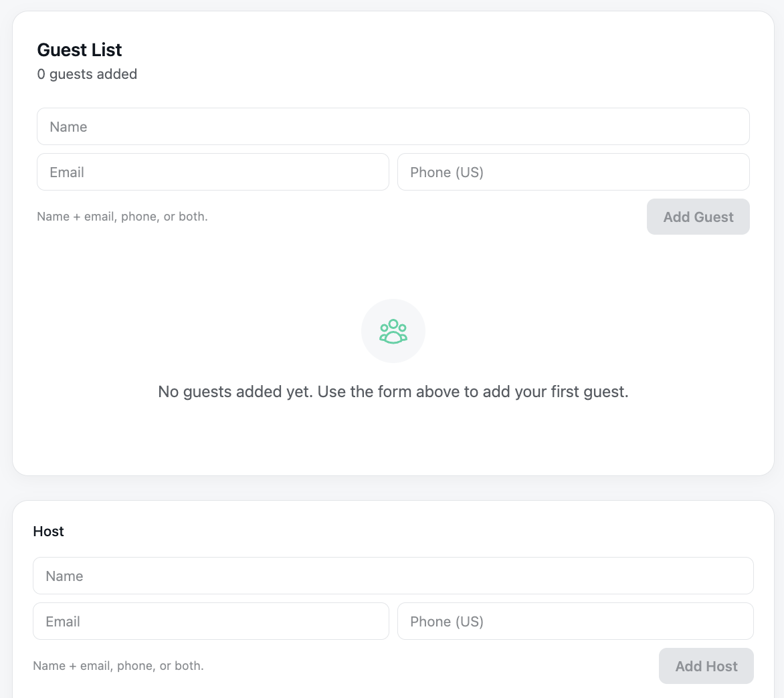The image size is (784, 698).
Task: Click blank area left of the Add Host button
Action: (428, 666)
